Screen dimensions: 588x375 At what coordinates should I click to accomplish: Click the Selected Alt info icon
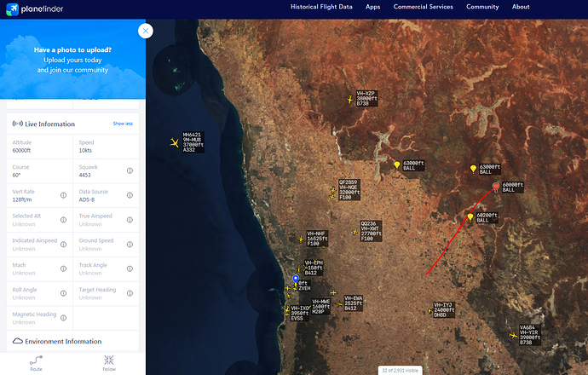pos(63,220)
